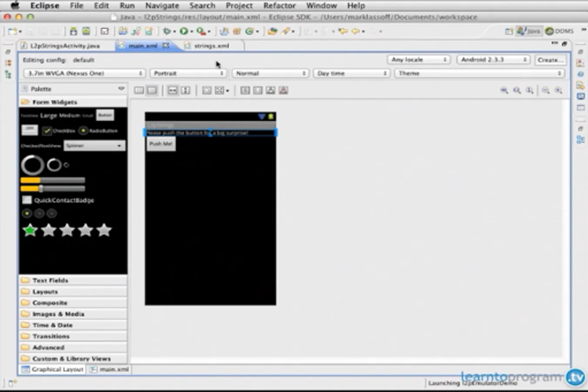Image resolution: width=588 pixels, height=392 pixels.
Task: Select the Button widget in palette
Action: pos(105,115)
